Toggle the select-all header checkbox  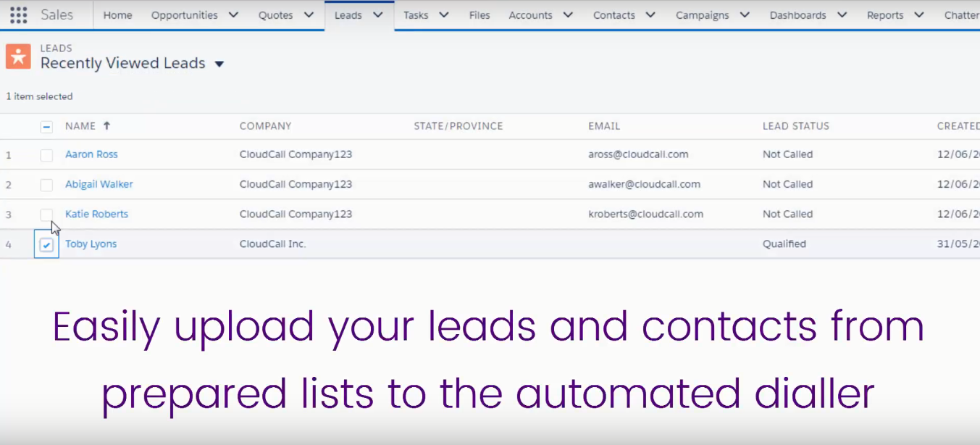tap(46, 126)
